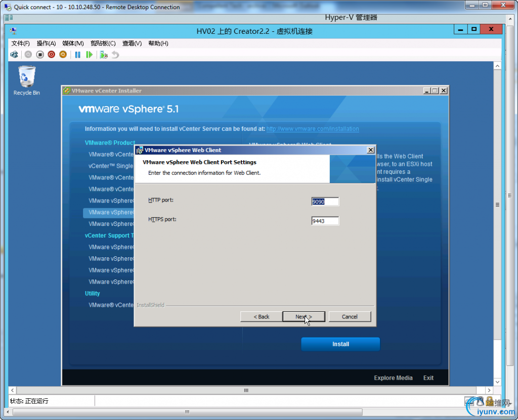Open 操作(A) menu

tap(46, 43)
